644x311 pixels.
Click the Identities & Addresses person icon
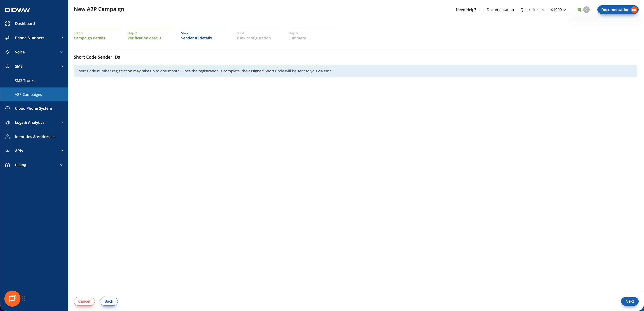coord(8,137)
